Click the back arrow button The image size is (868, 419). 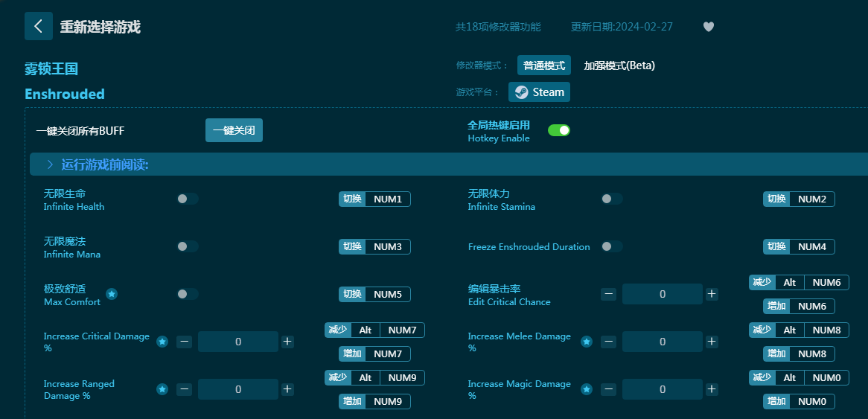coord(38,26)
